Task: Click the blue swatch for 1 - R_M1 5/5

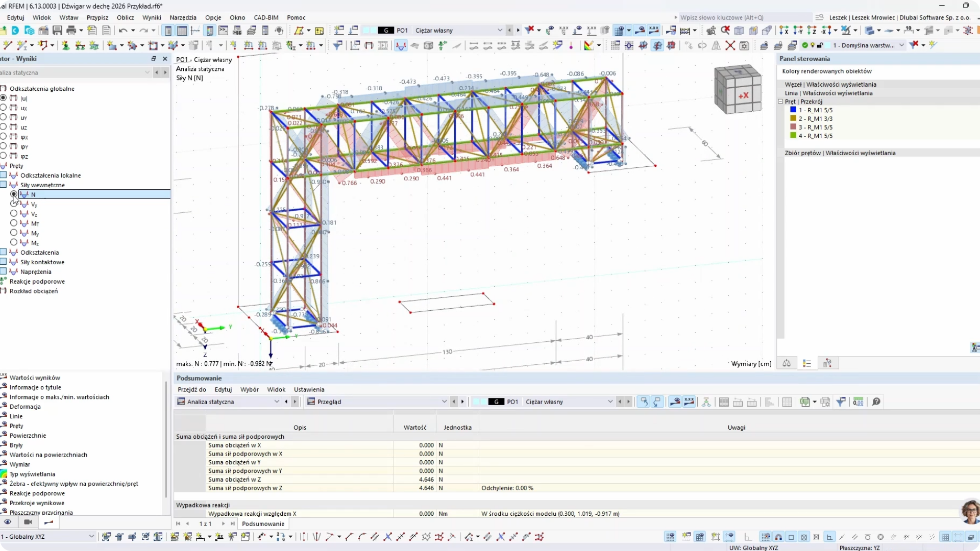Action: tap(793, 110)
